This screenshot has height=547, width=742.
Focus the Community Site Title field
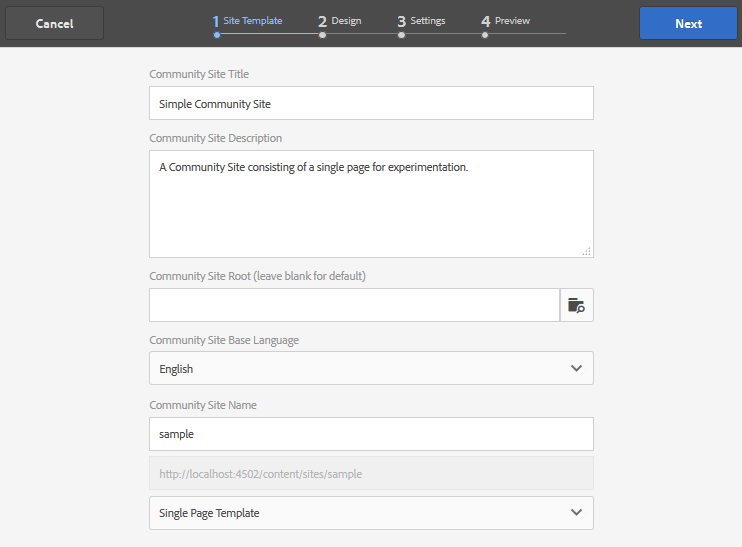tap(371, 103)
